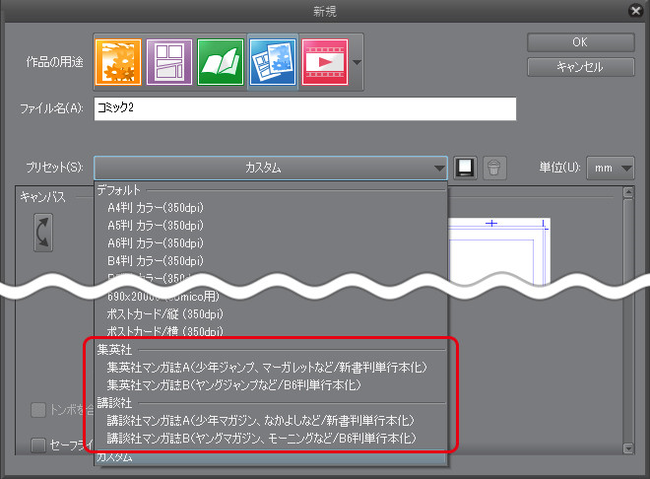This screenshot has width=650, height=479.
Task: Enable the セーフライン checkbox
Action: tap(38, 446)
